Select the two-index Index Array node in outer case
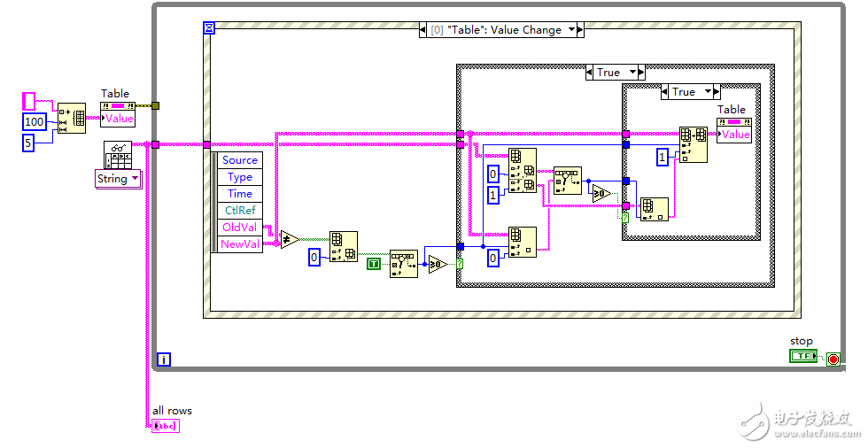Image resolution: width=868 pixels, height=448 pixels. pos(522,171)
